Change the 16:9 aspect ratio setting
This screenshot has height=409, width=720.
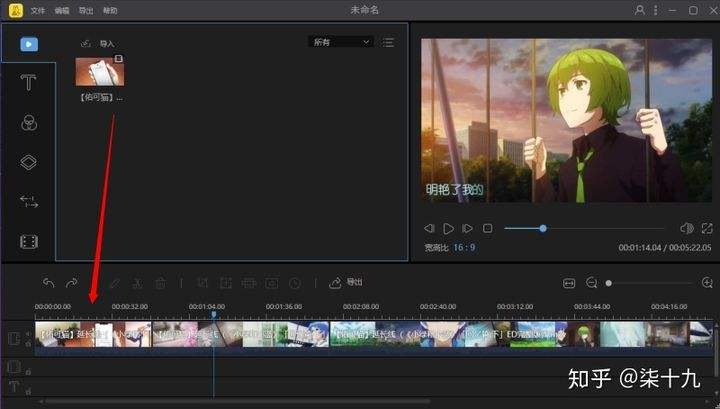464,248
